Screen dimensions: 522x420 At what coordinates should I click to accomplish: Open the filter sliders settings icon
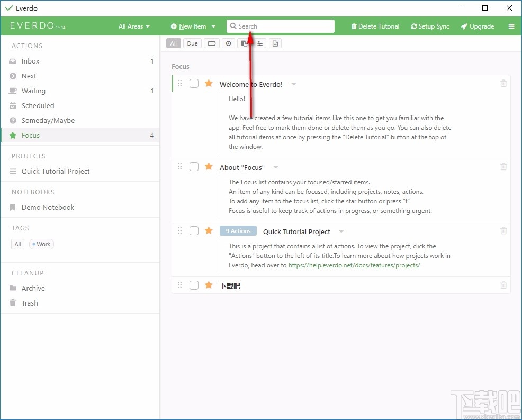tap(260, 43)
